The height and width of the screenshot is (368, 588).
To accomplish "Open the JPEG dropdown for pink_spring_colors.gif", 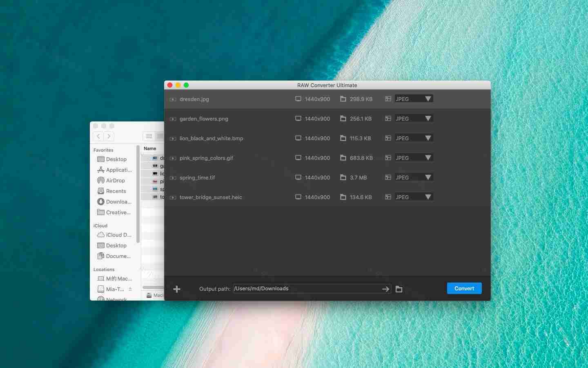I will point(413,157).
